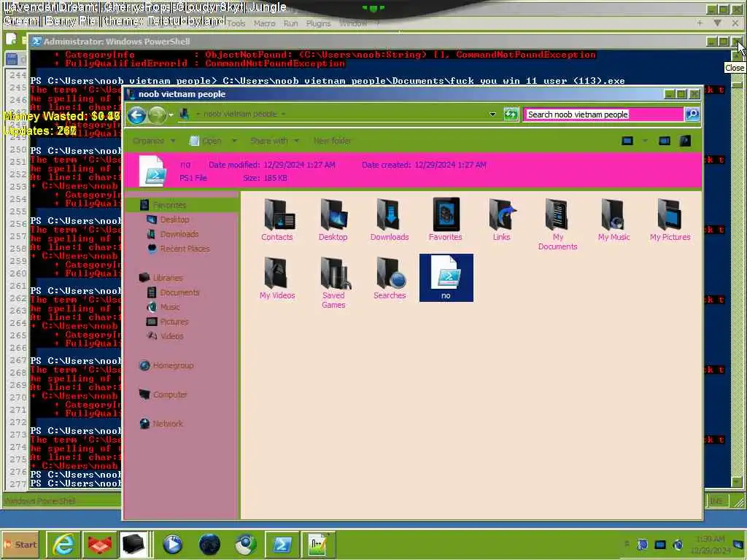
Task: Open the address bar history dropdown
Action: [x=492, y=114]
